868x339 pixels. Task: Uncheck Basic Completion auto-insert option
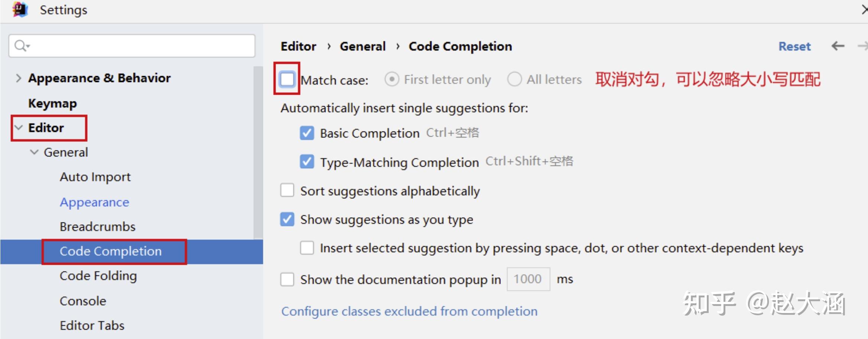tap(307, 133)
